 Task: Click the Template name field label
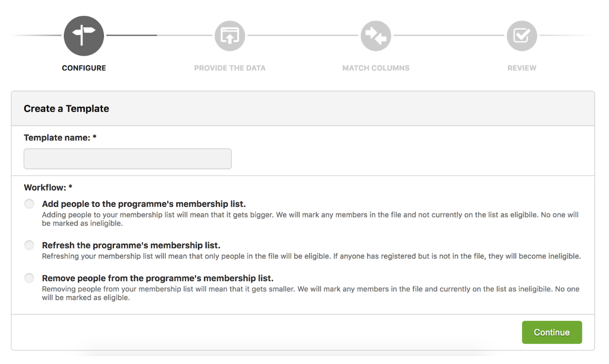[60, 137]
